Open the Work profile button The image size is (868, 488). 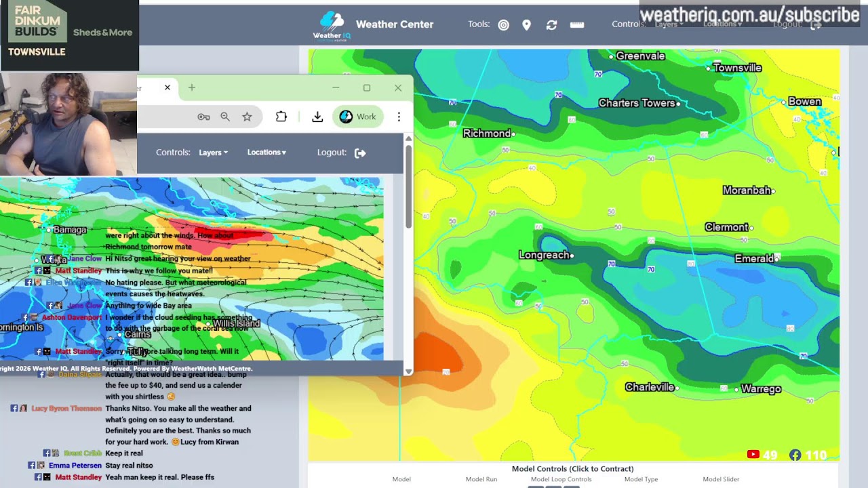[358, 117]
